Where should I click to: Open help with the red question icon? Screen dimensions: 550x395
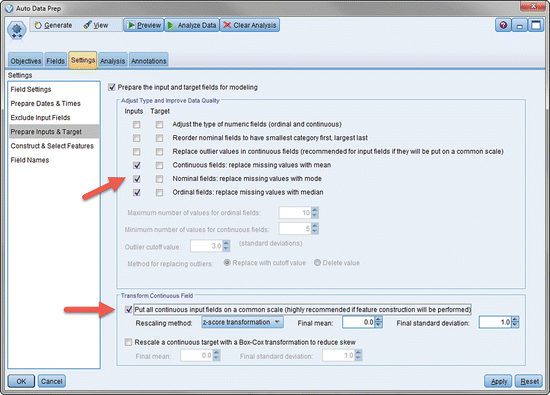pyautogui.click(x=503, y=25)
